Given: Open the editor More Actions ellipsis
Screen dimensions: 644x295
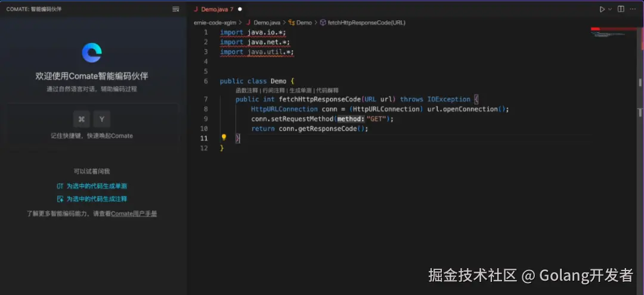Looking at the screenshot, I should tap(633, 9).
